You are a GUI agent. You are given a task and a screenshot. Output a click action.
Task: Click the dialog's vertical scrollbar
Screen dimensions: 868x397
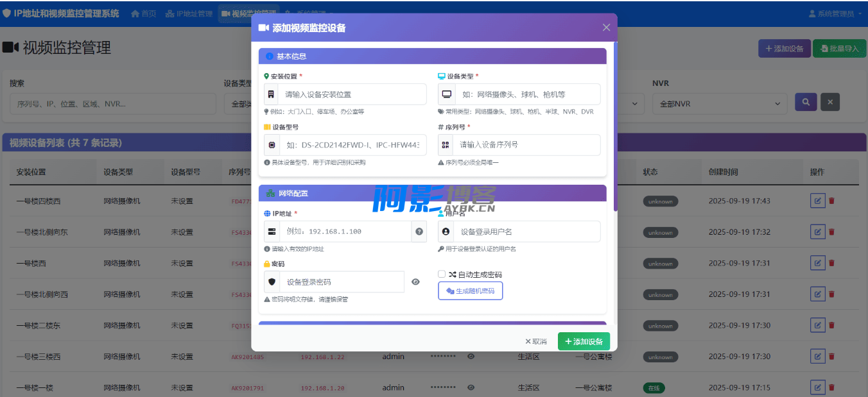tap(615, 128)
